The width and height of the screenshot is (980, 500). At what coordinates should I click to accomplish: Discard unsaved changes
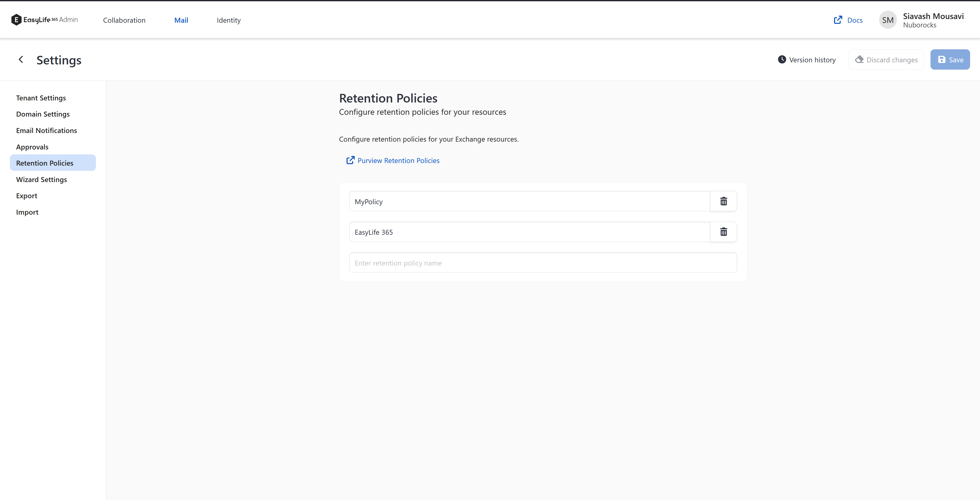coord(886,59)
